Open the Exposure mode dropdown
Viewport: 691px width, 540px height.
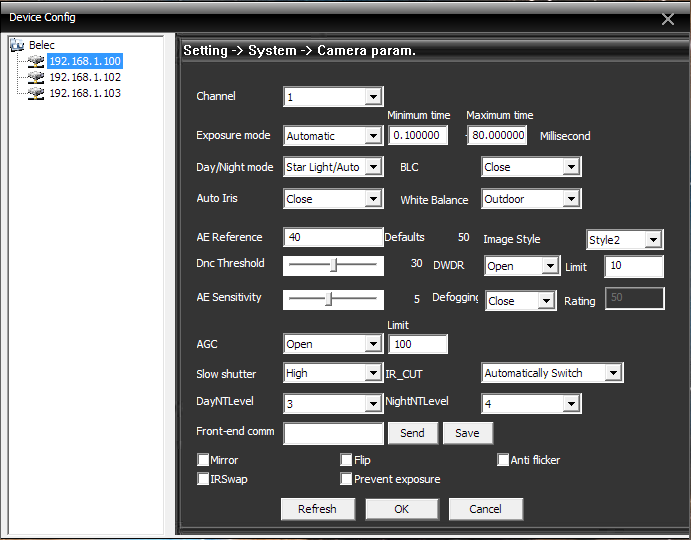coord(334,136)
